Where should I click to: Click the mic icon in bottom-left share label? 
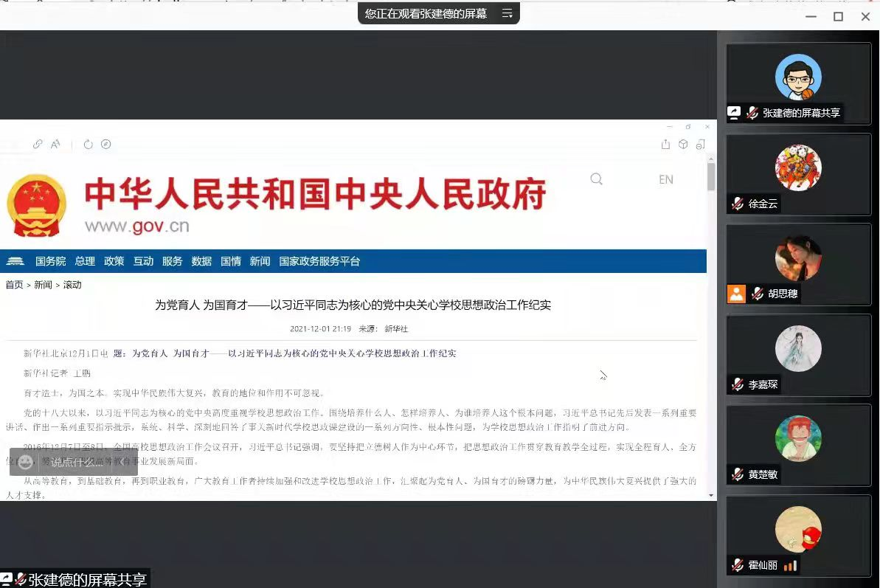20,579
